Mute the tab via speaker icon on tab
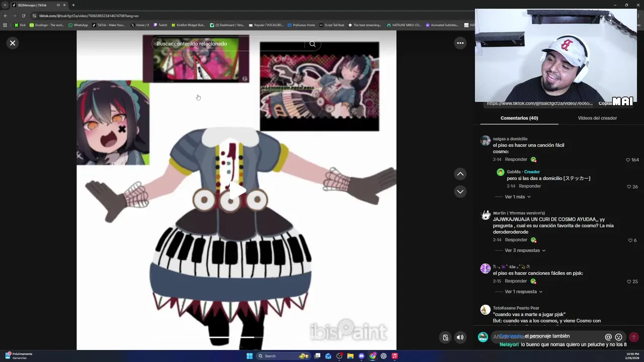644x362 pixels. click(x=58, y=5)
